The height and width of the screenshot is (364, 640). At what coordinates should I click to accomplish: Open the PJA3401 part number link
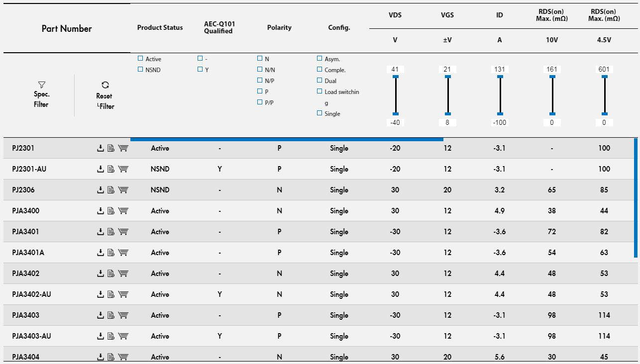25,232
